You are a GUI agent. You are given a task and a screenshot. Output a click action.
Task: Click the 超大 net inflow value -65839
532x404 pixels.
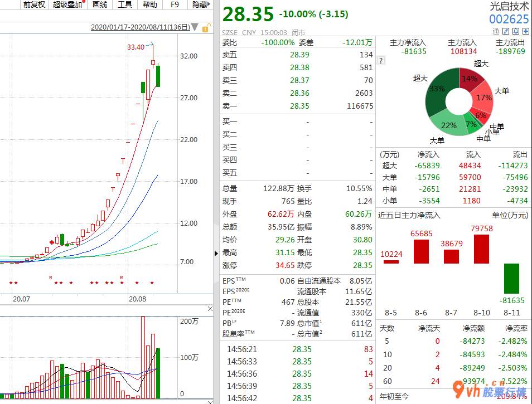point(427,166)
